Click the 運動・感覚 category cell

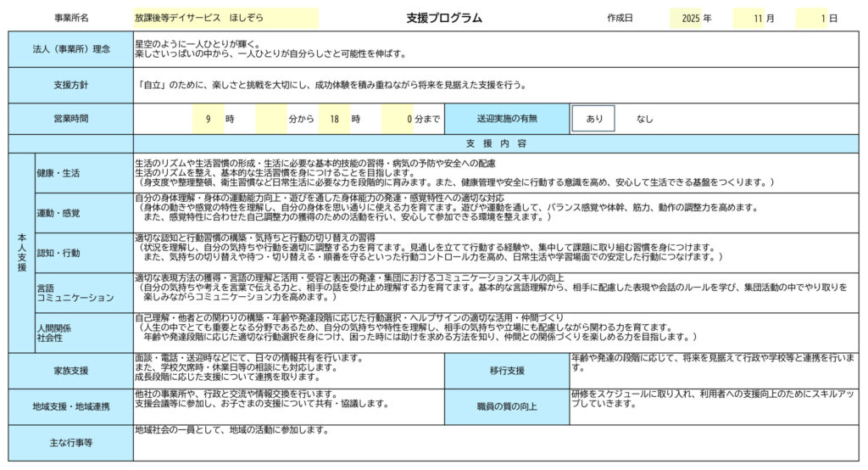pos(82,213)
